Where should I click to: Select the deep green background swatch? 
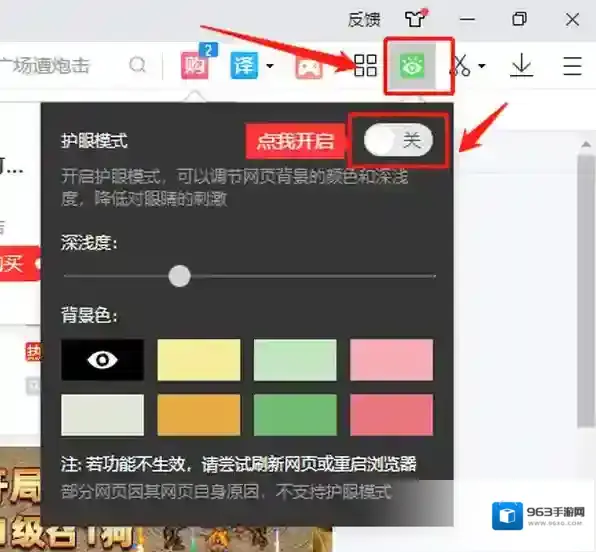click(295, 415)
